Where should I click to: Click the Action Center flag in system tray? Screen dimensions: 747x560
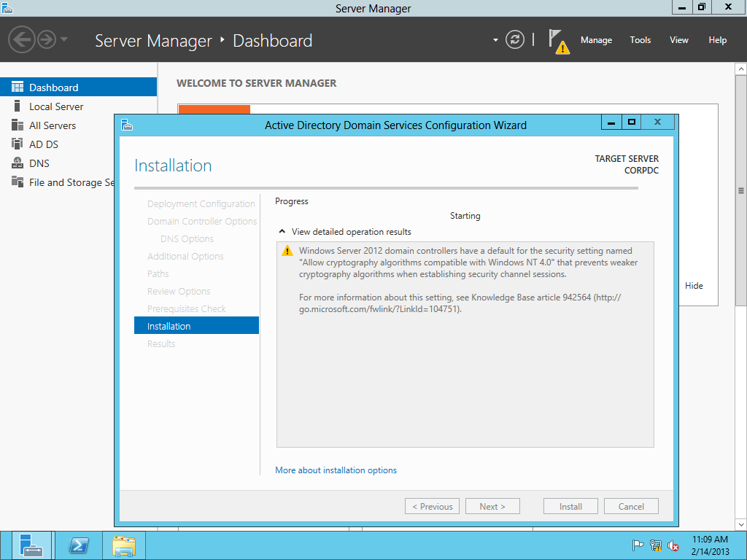tap(638, 545)
